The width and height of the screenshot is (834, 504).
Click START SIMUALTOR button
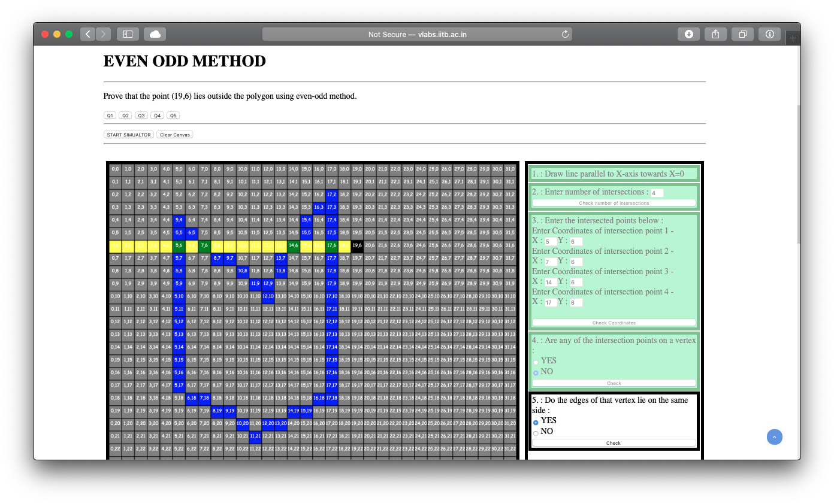pos(129,135)
